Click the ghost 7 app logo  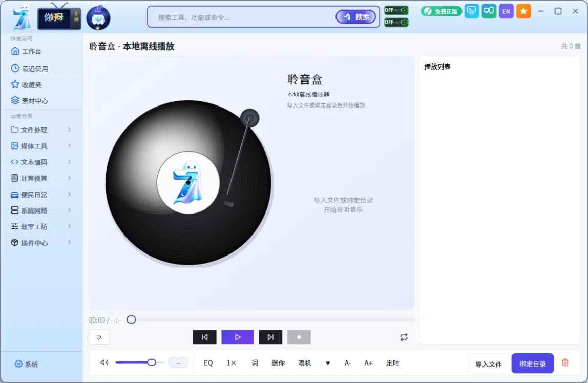[x=22, y=17]
